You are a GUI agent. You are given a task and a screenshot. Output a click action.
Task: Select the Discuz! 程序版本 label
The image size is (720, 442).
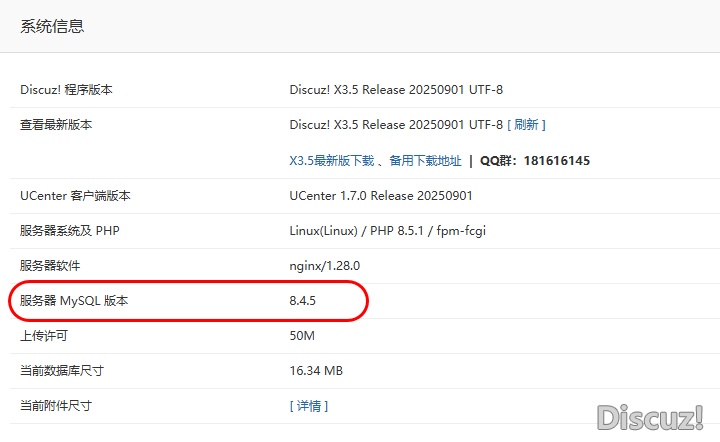66,90
